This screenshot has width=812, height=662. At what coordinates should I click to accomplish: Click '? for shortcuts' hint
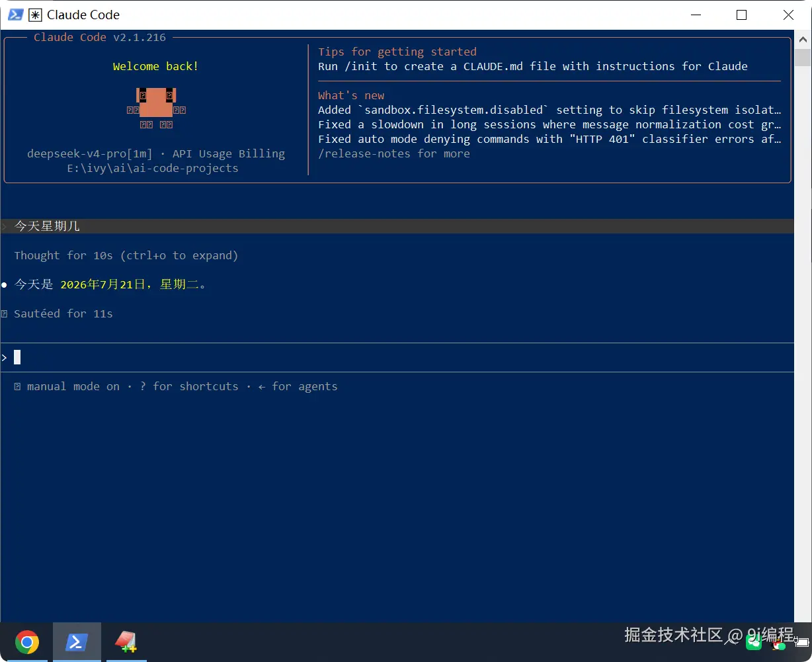[x=189, y=386]
